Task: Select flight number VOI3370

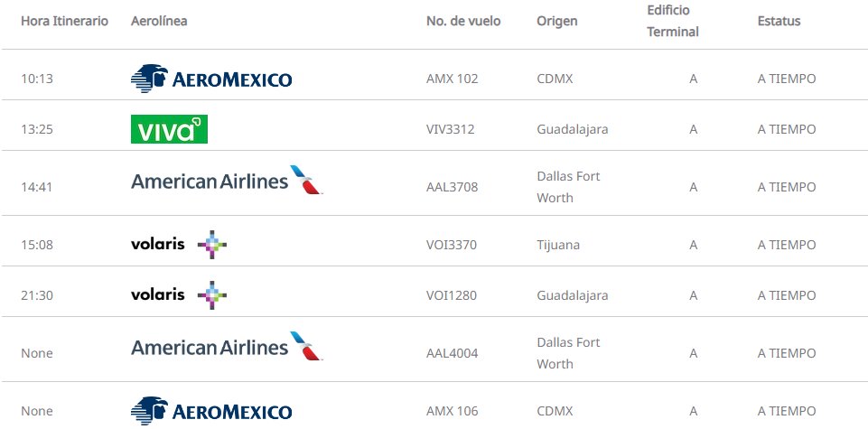Action: pyautogui.click(x=452, y=245)
